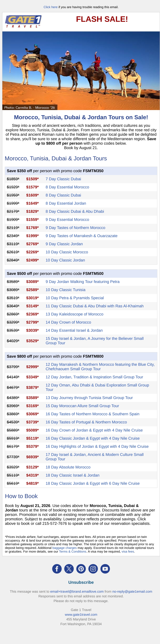Click the 'Click here' trouble reading link
This screenshot has width=160, height=644.
51,7
